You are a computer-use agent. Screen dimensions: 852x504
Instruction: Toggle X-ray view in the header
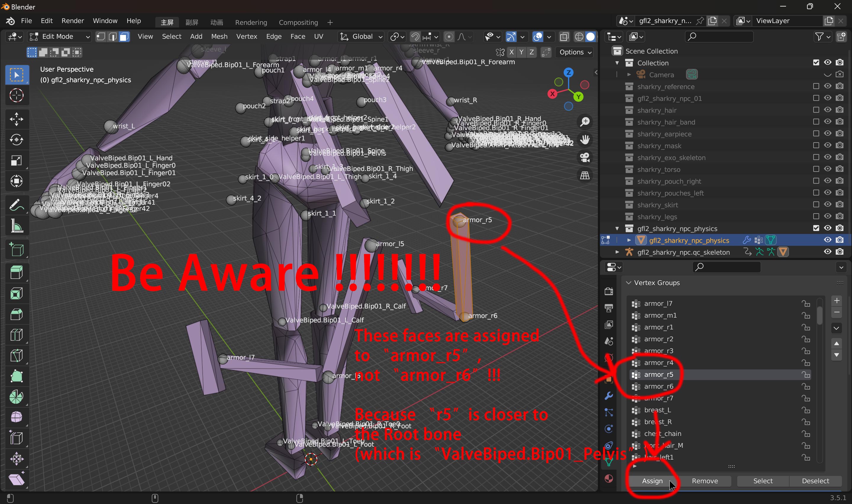click(564, 37)
